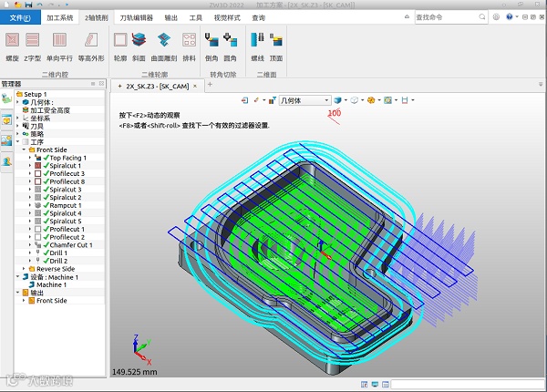
Task: Expand the Reverse Side folder
Action: [x=24, y=269]
